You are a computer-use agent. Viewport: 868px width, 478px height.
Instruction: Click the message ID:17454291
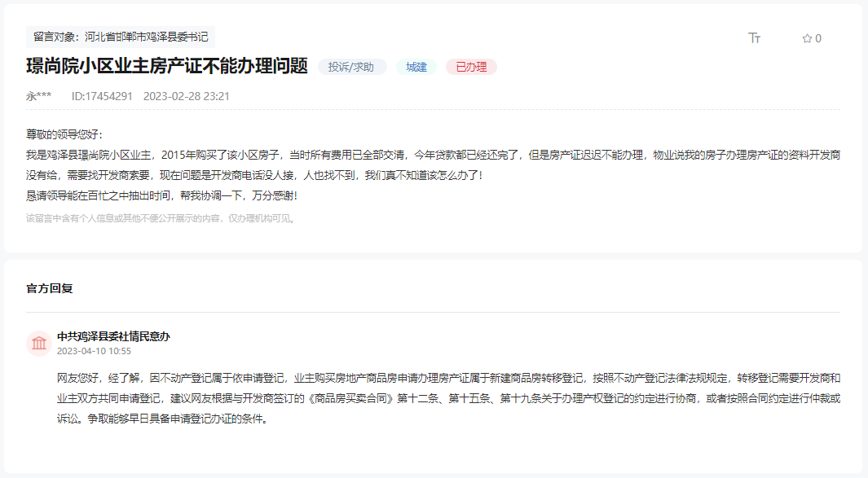[x=102, y=96]
